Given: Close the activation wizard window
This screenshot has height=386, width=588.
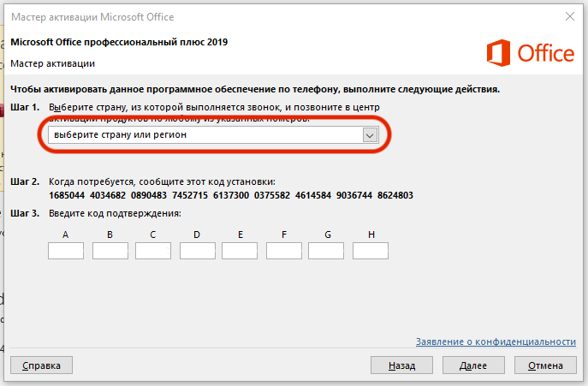Looking at the screenshot, I should tap(568, 15).
